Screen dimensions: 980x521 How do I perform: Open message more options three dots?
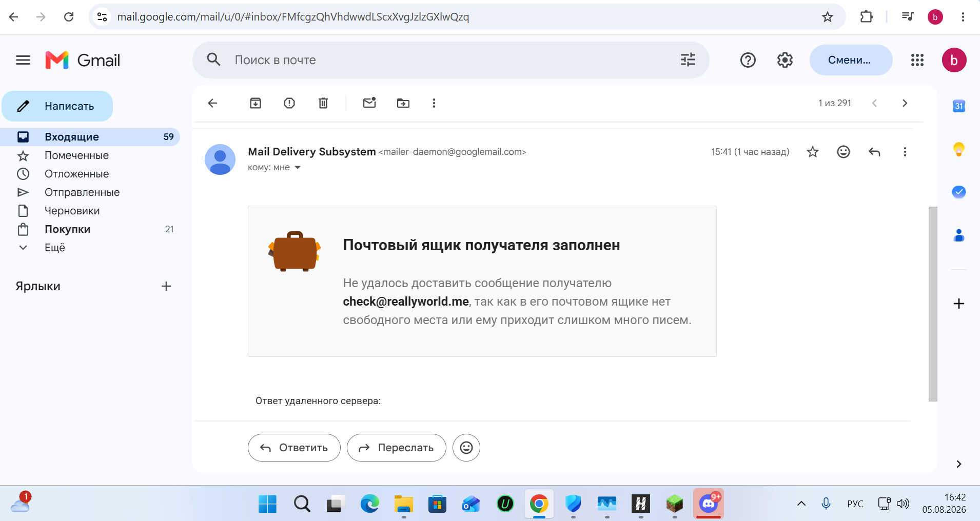tap(905, 152)
